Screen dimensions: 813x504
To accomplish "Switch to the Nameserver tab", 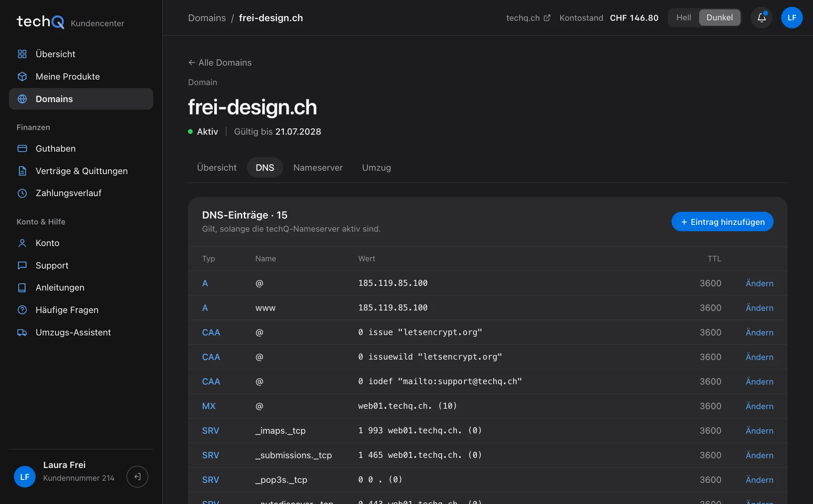I will click(x=318, y=168).
